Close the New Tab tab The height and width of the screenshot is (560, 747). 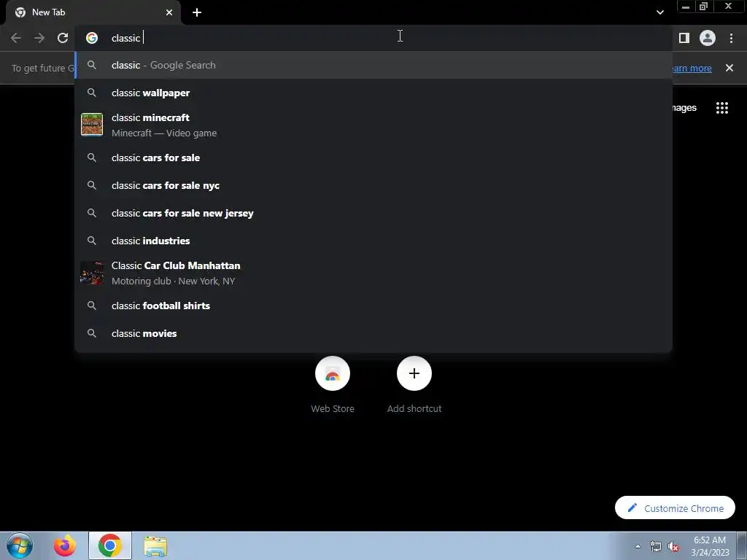click(x=169, y=12)
